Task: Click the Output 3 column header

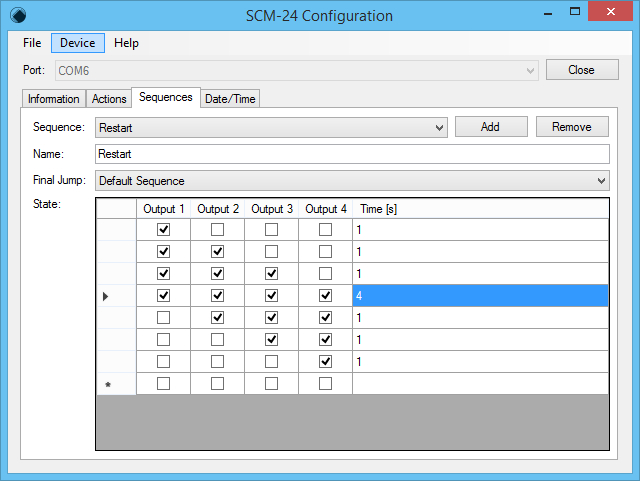Action: [271, 209]
